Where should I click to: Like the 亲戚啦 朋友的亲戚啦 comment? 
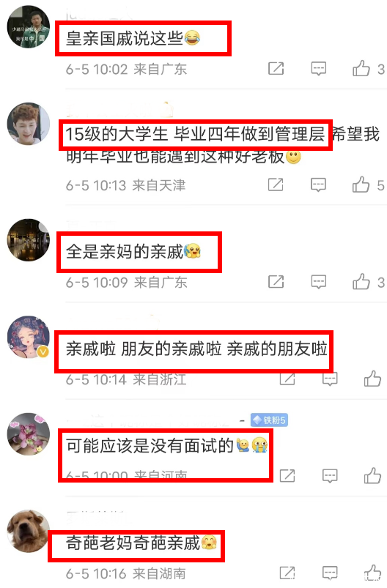pyautogui.click(x=372, y=379)
